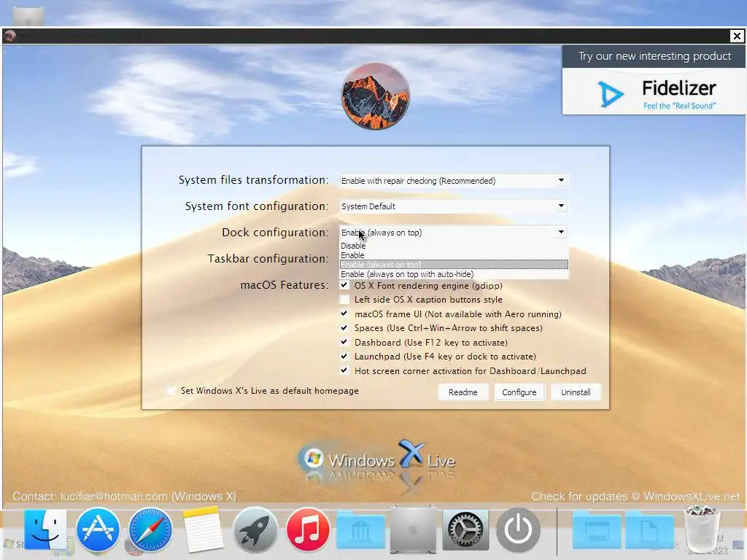This screenshot has width=747, height=560.
Task: Click the System files transformation label
Action: (253, 180)
